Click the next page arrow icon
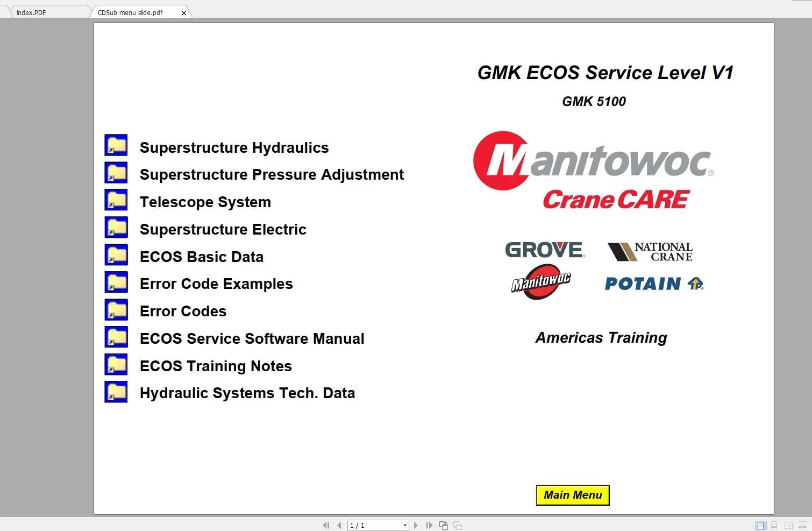This screenshot has width=812, height=531. click(x=416, y=525)
